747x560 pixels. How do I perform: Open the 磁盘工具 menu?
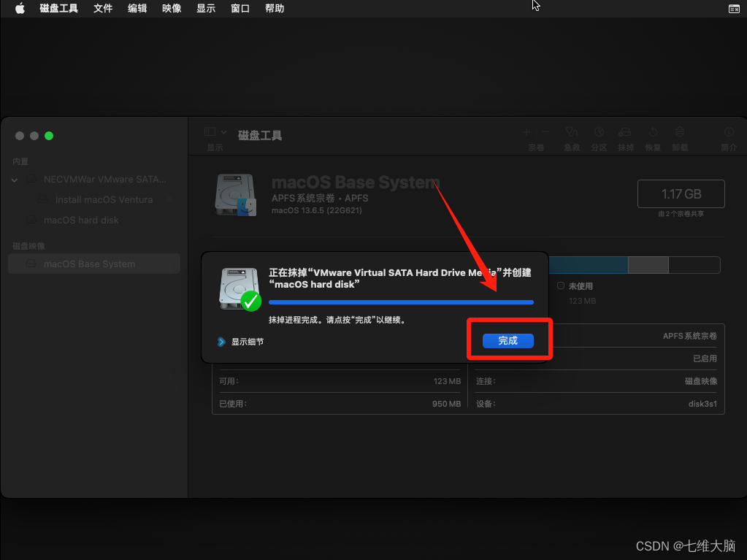click(58, 8)
